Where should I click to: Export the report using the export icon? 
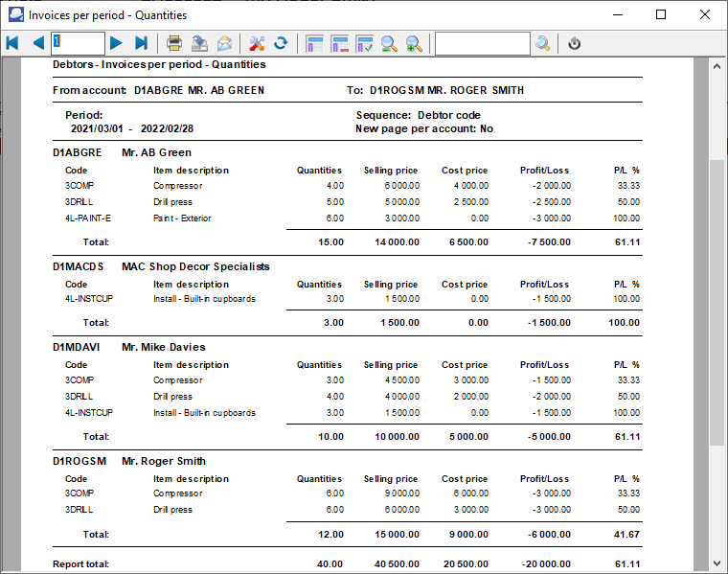[199, 43]
